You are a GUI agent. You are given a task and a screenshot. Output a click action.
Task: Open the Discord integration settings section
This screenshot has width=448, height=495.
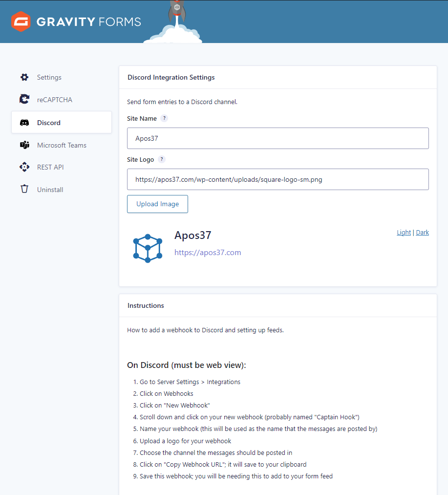(49, 122)
